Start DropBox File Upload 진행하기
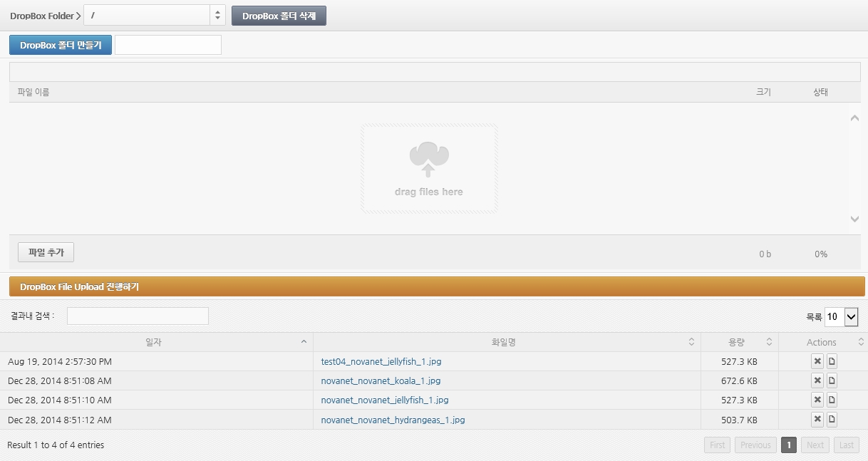This screenshot has width=868, height=461. pyautogui.click(x=437, y=286)
